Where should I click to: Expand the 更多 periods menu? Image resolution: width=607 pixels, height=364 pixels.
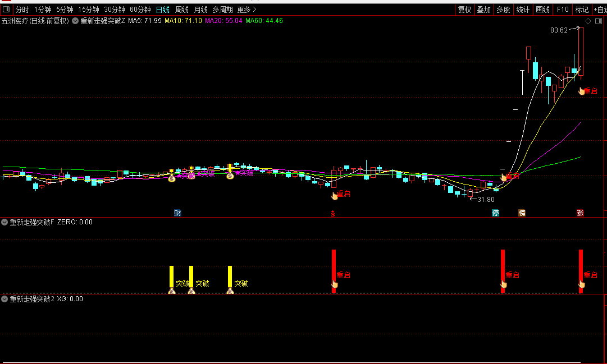(247, 10)
